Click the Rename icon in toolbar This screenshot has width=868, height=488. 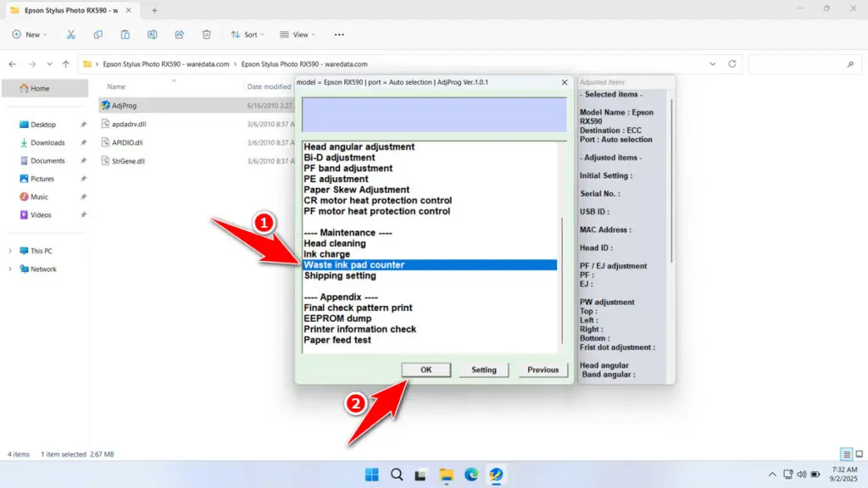click(x=153, y=35)
